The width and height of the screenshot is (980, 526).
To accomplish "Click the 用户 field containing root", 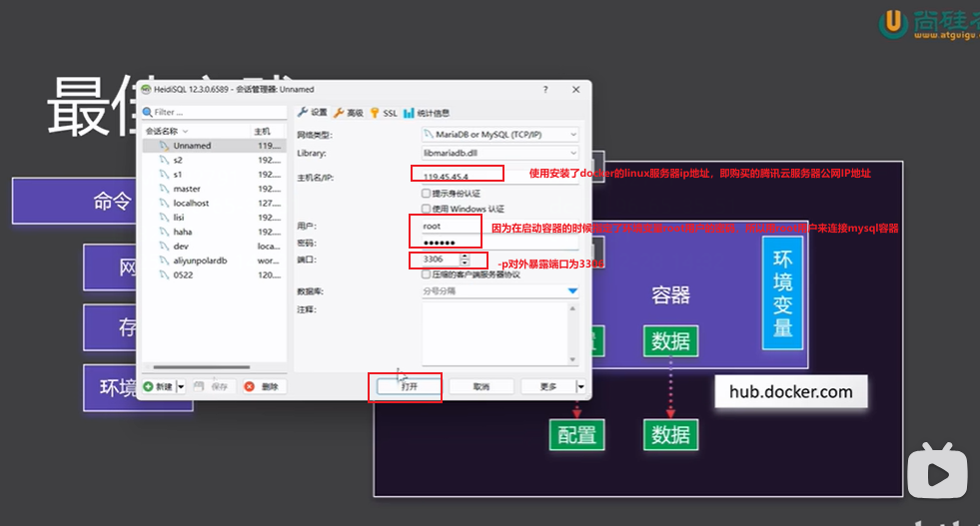I will pos(500,227).
